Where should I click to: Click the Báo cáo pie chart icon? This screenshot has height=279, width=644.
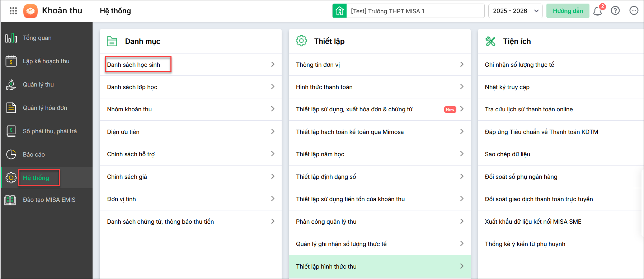point(11,154)
